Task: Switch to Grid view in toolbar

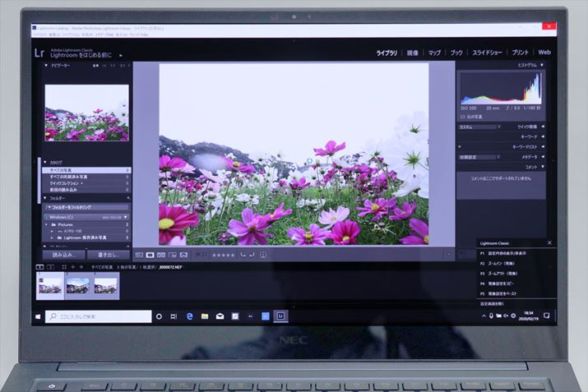Action: (x=139, y=255)
